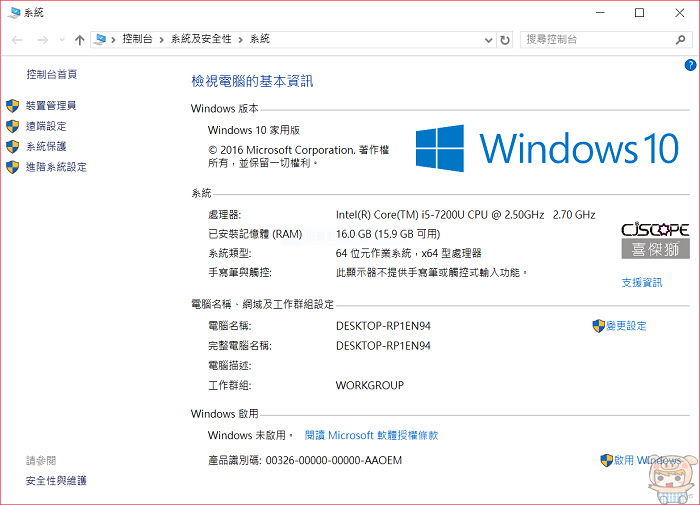Click the Windows 10 家用版 edition text
The image size is (700, 505).
tap(254, 130)
